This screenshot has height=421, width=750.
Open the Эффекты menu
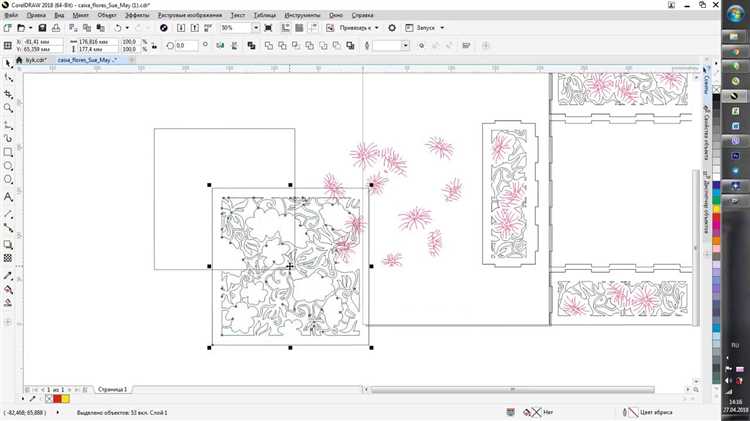137,15
